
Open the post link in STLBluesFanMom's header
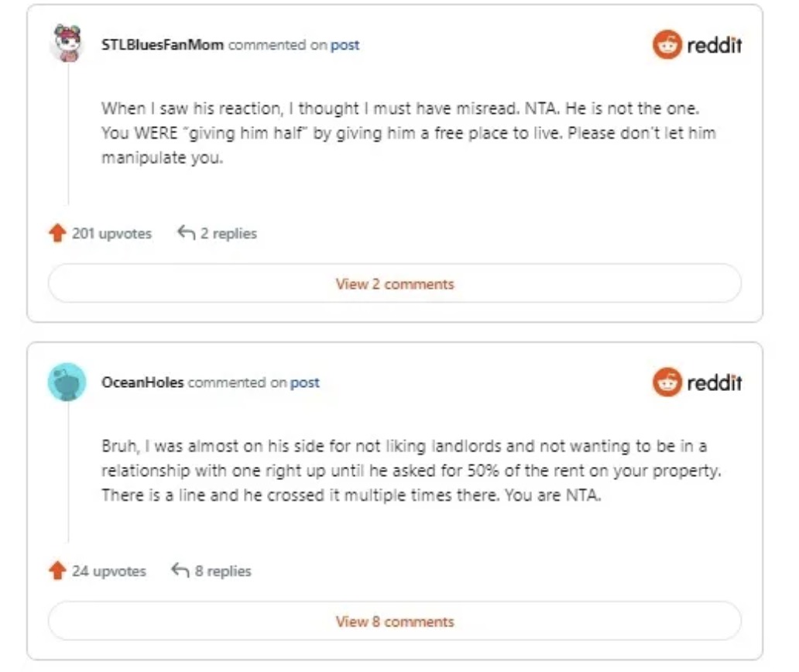tap(345, 45)
